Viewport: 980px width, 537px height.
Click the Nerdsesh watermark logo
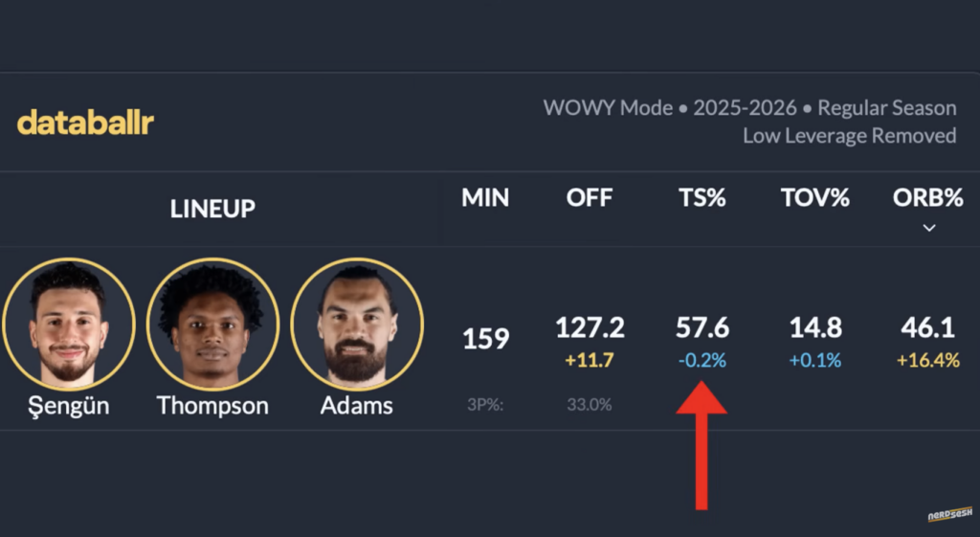949,515
